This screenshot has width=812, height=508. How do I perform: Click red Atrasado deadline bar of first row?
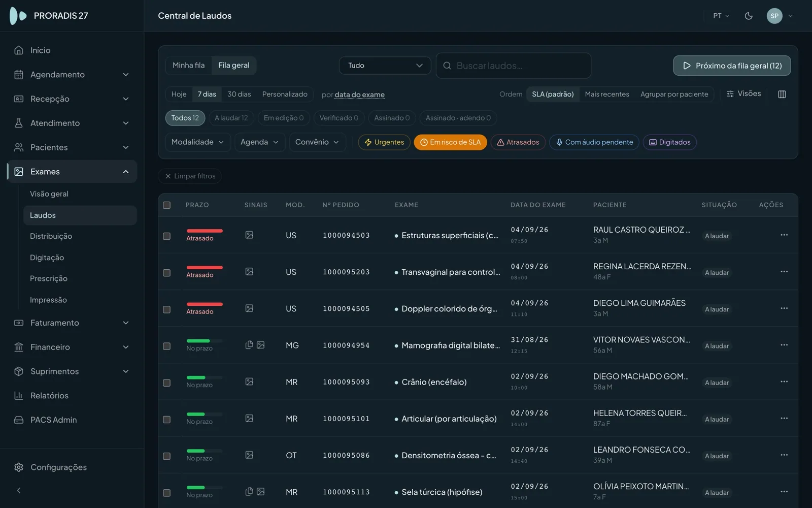click(x=205, y=231)
